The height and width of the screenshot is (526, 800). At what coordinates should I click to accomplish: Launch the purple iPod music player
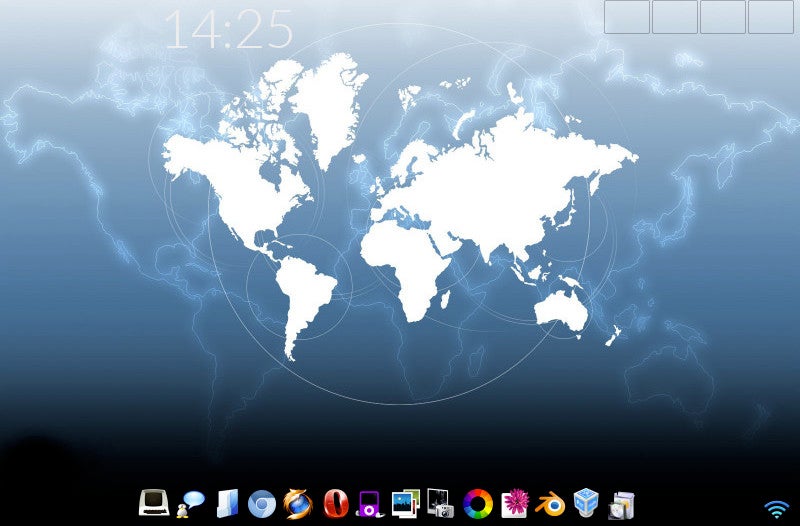(x=368, y=504)
